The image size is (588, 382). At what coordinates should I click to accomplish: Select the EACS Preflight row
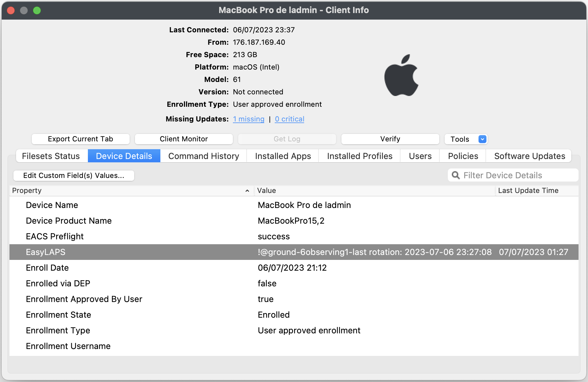[294, 236]
